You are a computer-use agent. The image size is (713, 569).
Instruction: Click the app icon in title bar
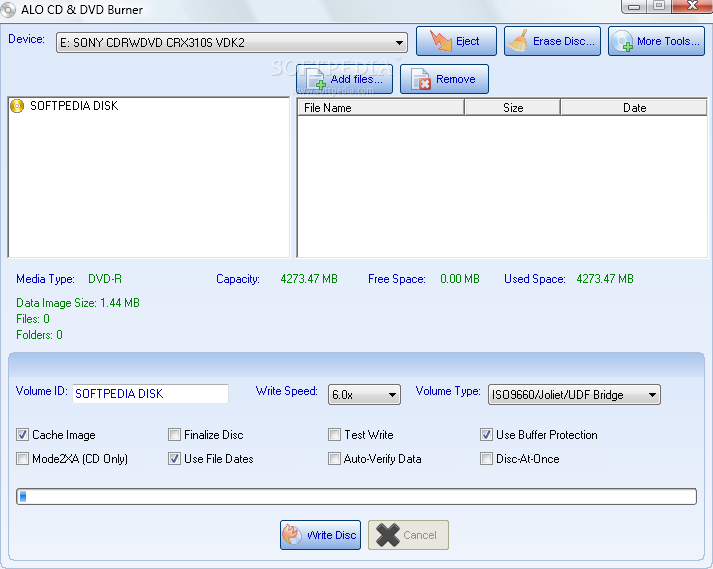click(7, 10)
